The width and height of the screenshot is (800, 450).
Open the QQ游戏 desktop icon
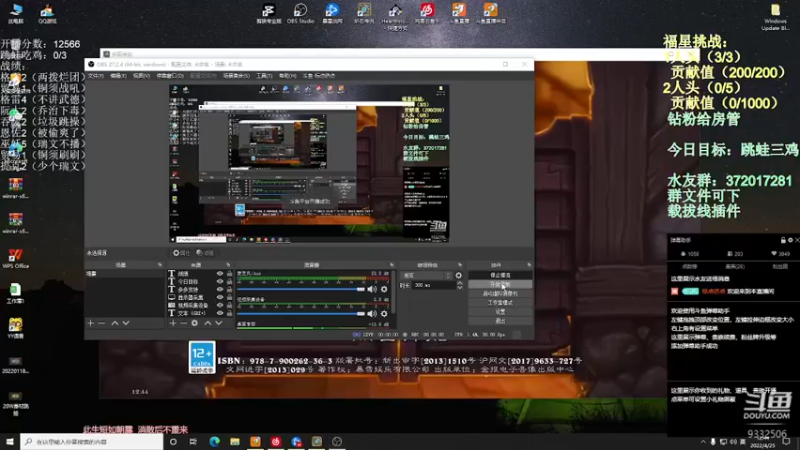point(47,14)
